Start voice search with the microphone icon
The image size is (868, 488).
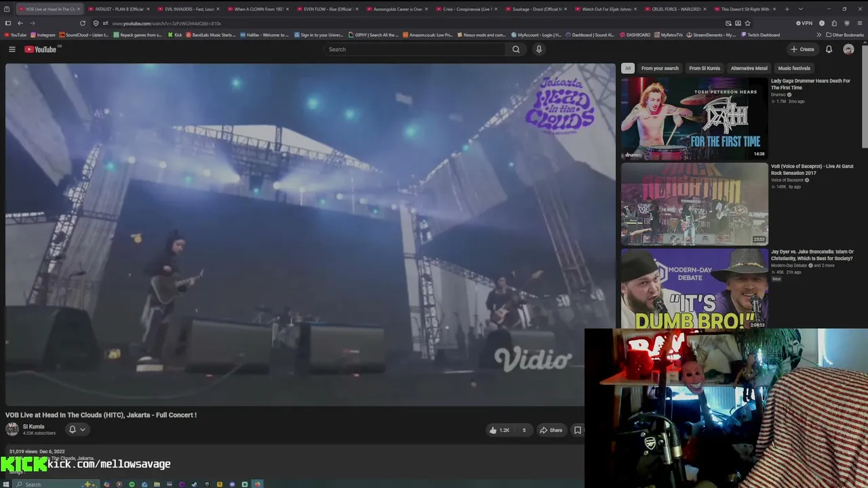click(539, 49)
